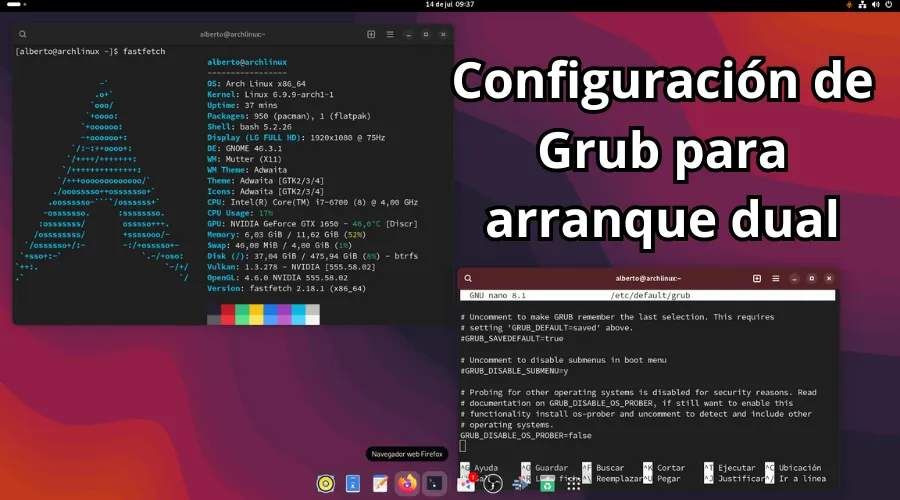Screen dimensions: 900x500
Task: Click the nano window title alberto@archlinux
Action: coord(648,278)
